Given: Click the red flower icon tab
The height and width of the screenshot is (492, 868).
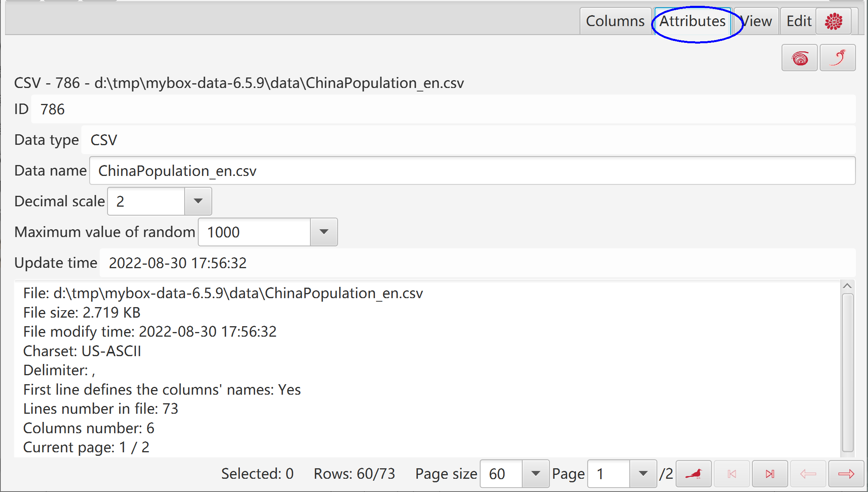Looking at the screenshot, I should tap(833, 21).
